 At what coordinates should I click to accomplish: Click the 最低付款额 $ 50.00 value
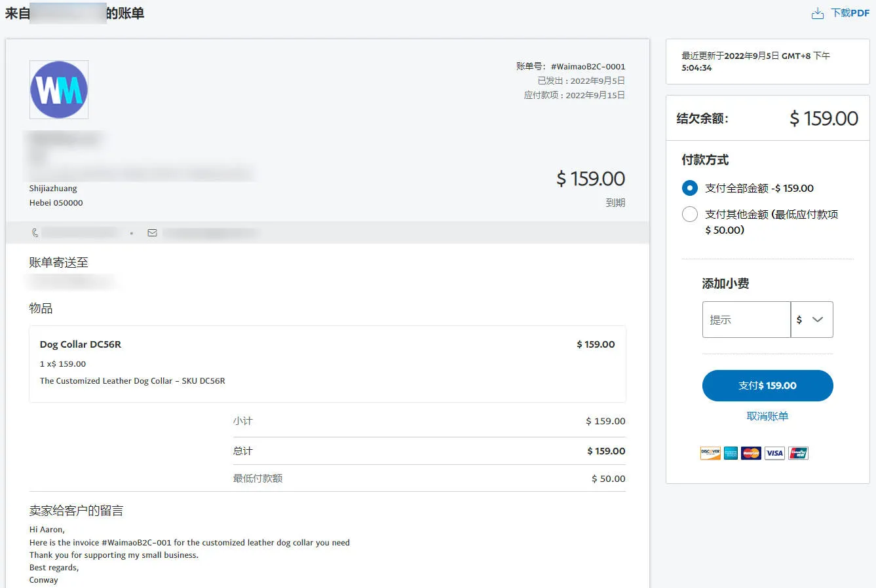[608, 479]
